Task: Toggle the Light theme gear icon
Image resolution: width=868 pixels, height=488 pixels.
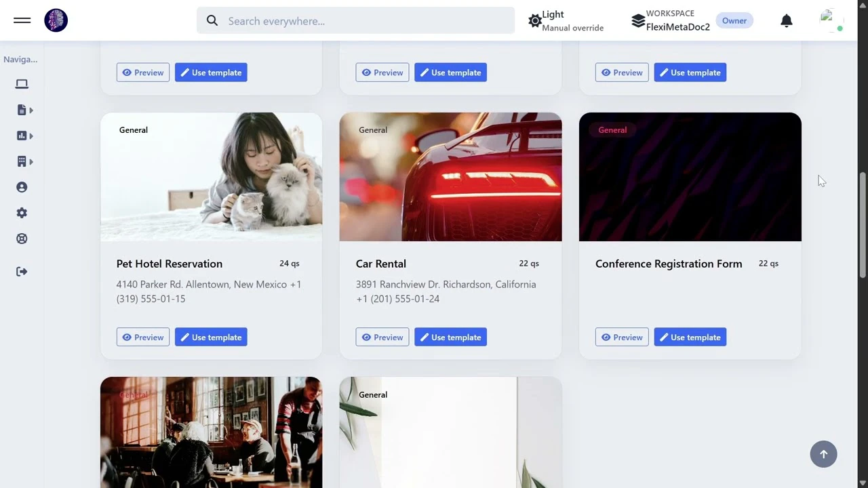Action: point(535,21)
